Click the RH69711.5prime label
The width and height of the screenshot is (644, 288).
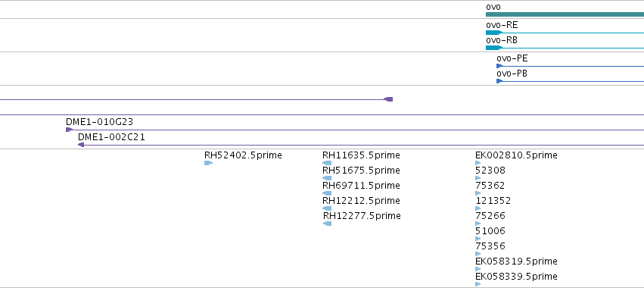click(361, 186)
